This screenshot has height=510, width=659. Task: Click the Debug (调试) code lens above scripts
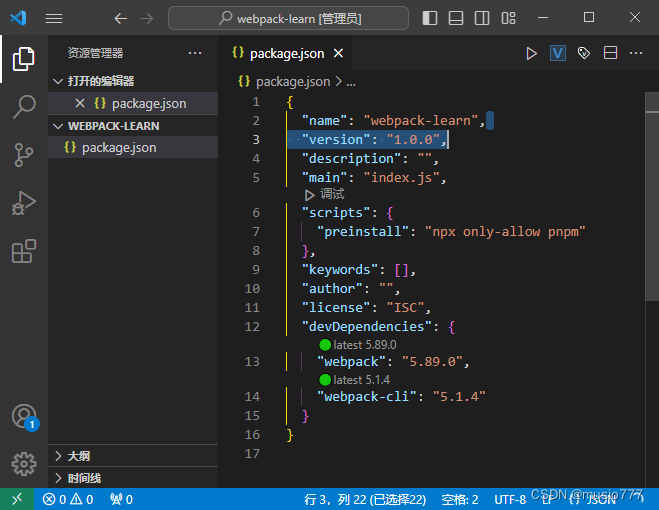click(x=324, y=194)
